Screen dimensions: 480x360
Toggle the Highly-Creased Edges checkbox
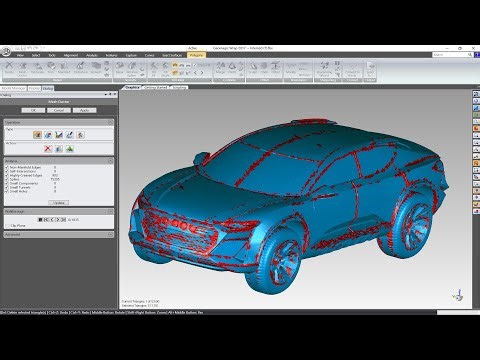pyautogui.click(x=7, y=175)
